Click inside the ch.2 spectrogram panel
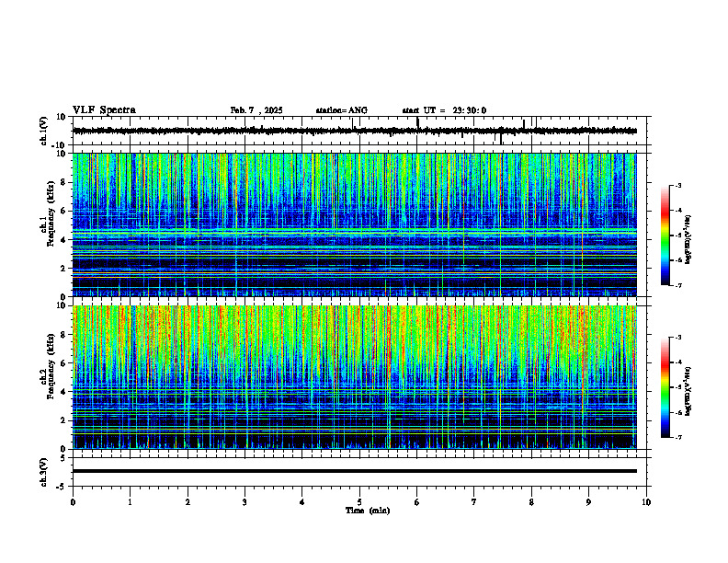This screenshot has width=728, height=563. (x=355, y=377)
